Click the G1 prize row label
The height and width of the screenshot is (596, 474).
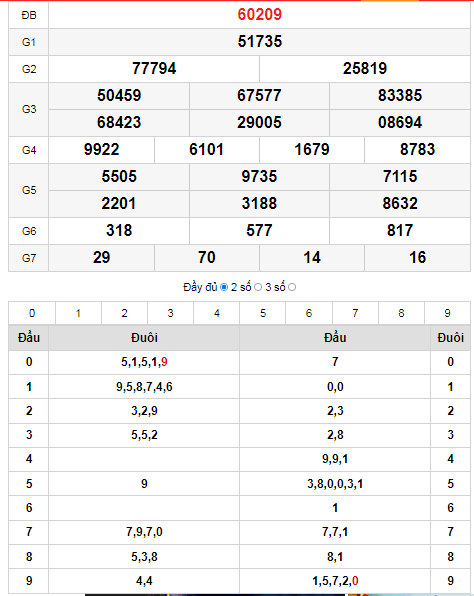29,42
